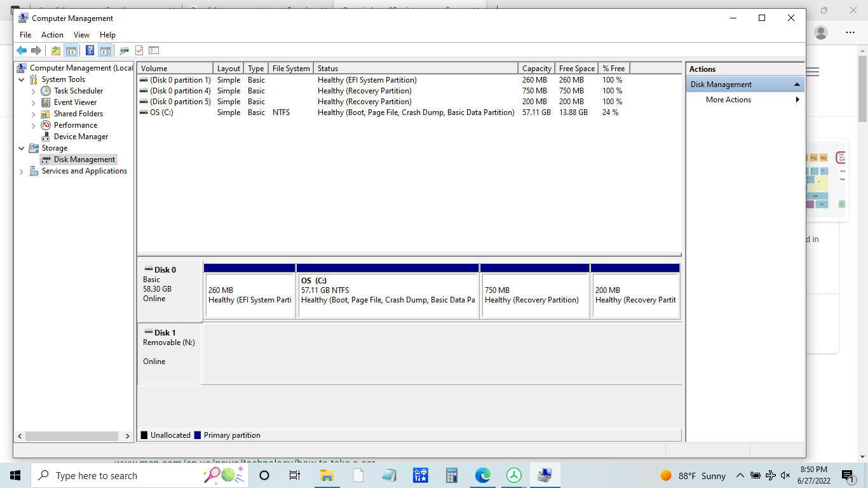Viewport: 868px width, 488px height.
Task: Collapse the System Tools tree node
Action: (22, 80)
